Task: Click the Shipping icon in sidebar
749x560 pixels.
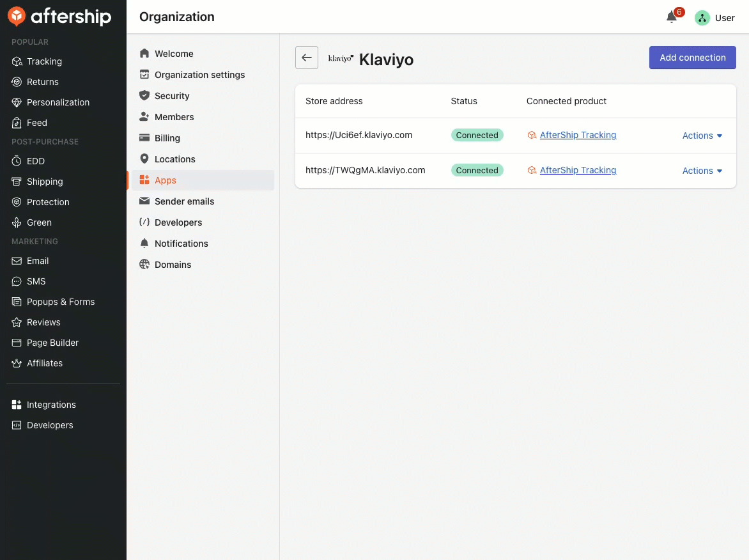Action: [x=17, y=182]
